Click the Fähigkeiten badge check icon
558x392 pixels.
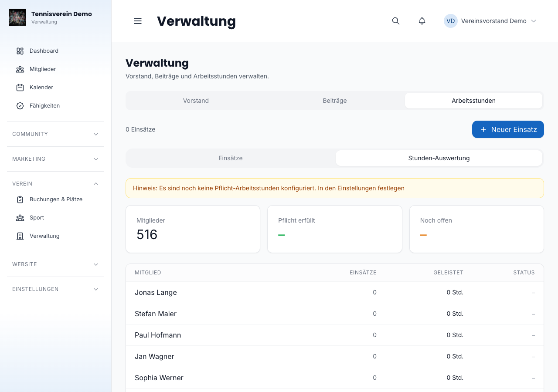(x=20, y=106)
